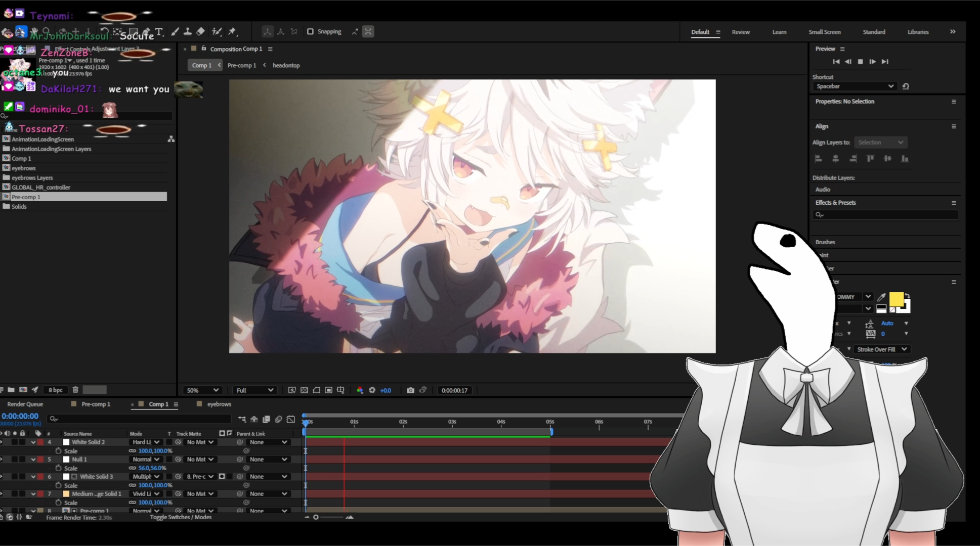This screenshot has width=980, height=546.
Task: Choose the World Axis mode icon
Action: tap(281, 32)
